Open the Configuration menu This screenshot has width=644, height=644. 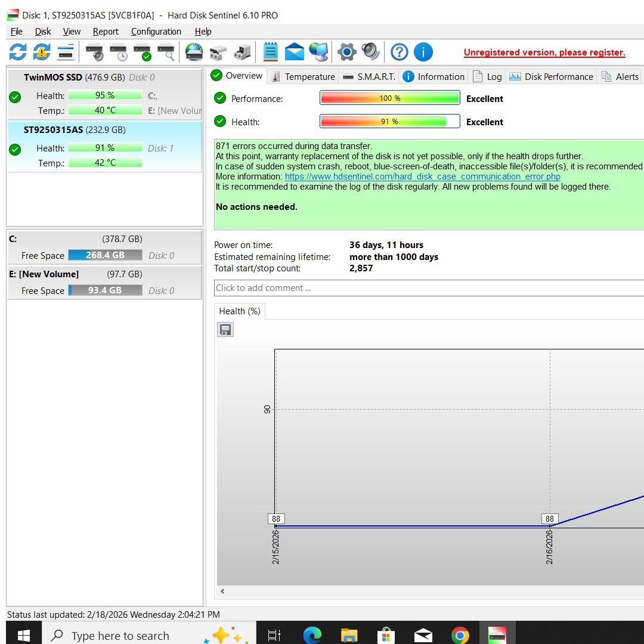tap(156, 32)
